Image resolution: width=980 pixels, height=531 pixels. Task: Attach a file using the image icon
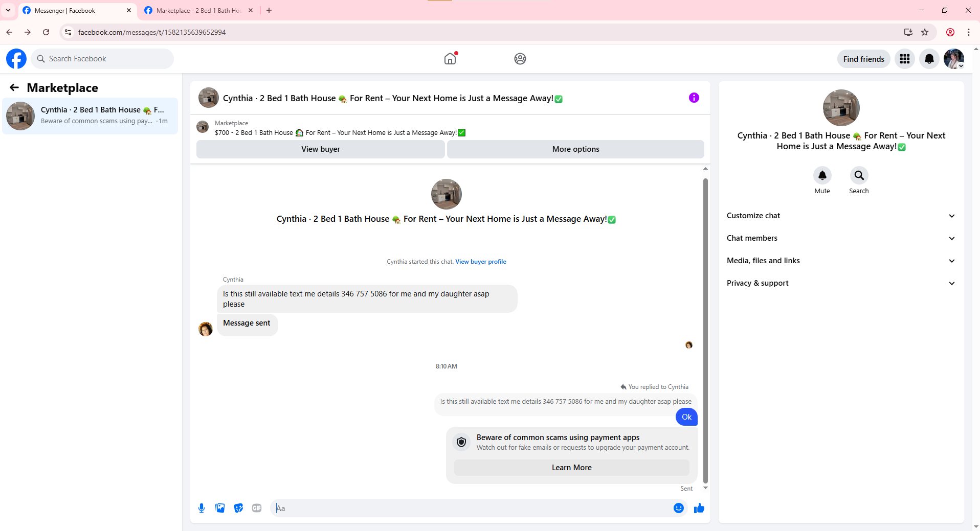click(x=220, y=508)
